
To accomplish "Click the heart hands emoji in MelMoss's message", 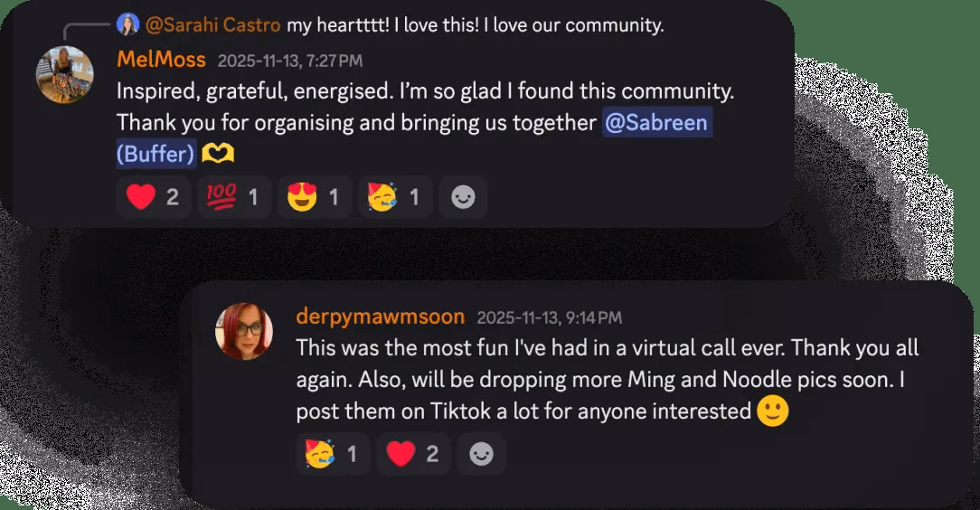I will 218,154.
